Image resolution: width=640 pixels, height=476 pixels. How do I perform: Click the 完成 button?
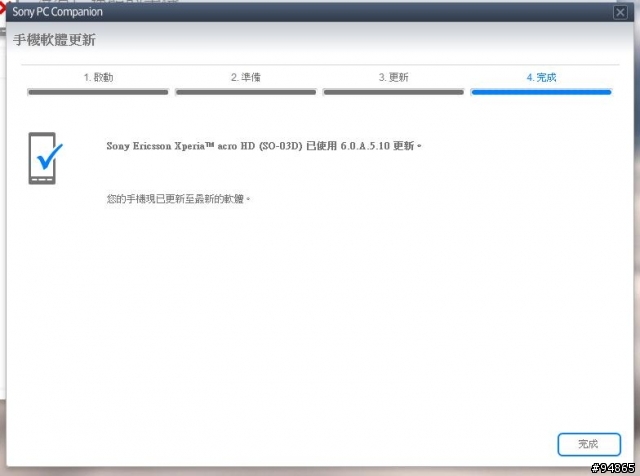tap(589, 444)
